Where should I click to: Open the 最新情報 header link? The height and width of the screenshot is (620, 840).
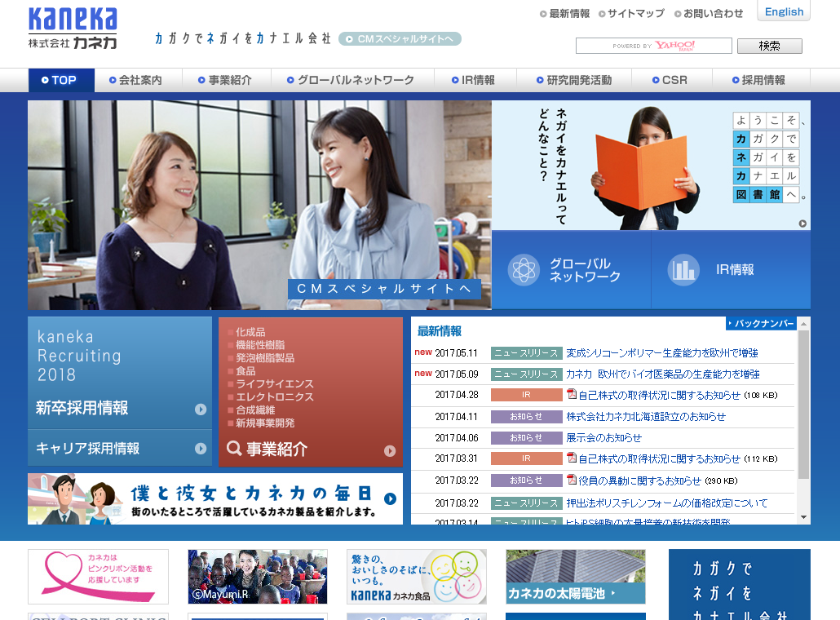point(564,13)
